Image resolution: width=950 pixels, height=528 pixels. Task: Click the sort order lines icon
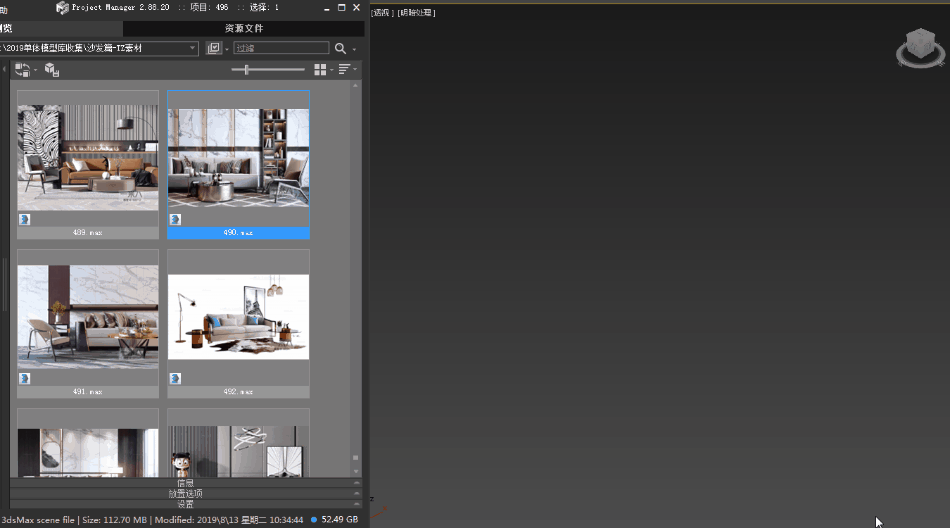pos(344,70)
